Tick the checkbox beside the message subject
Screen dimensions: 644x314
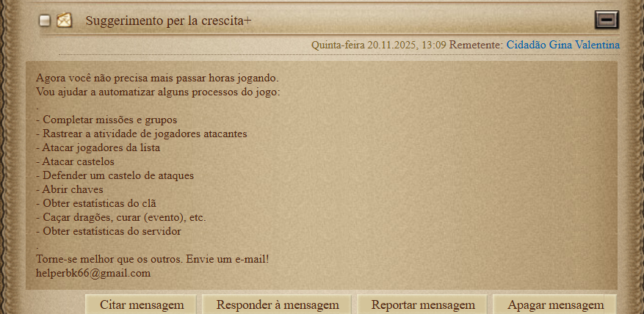tap(45, 21)
